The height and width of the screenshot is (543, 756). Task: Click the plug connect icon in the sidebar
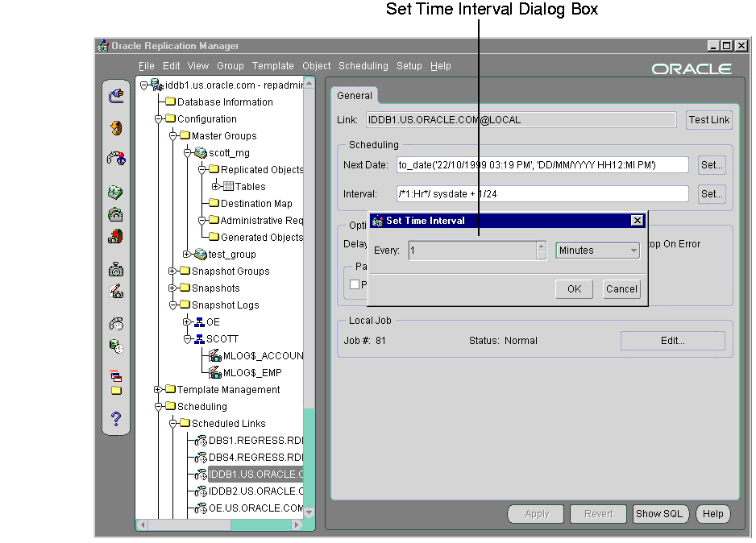pyautogui.click(x=116, y=96)
